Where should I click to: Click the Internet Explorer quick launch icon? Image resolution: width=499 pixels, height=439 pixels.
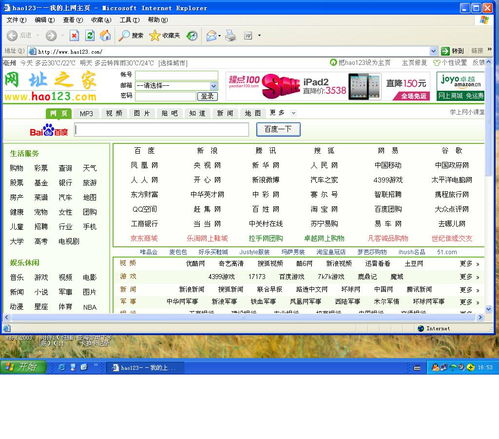[x=62, y=367]
